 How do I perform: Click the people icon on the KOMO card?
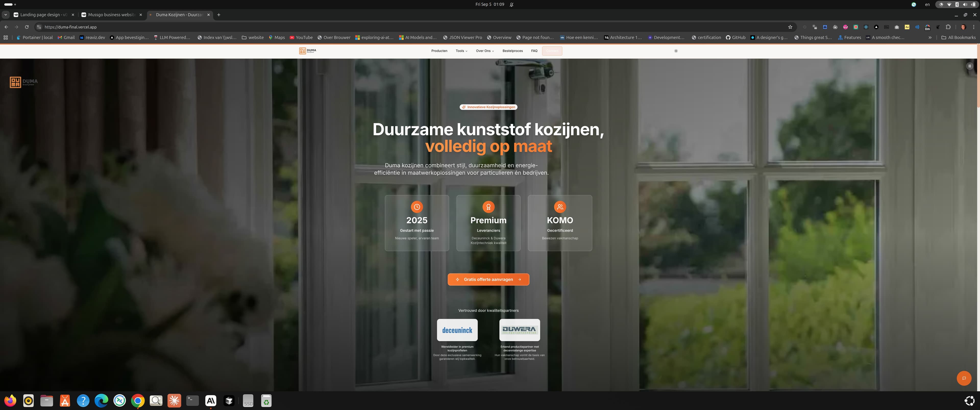point(560,207)
